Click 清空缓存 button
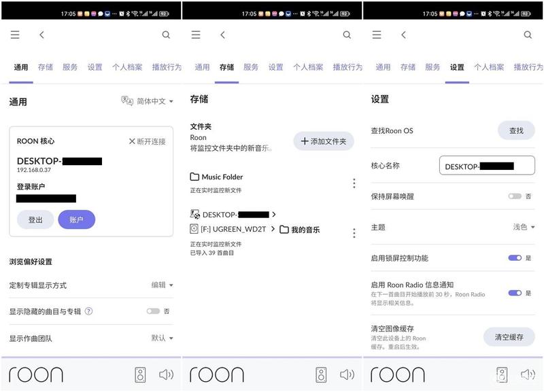 (509, 337)
